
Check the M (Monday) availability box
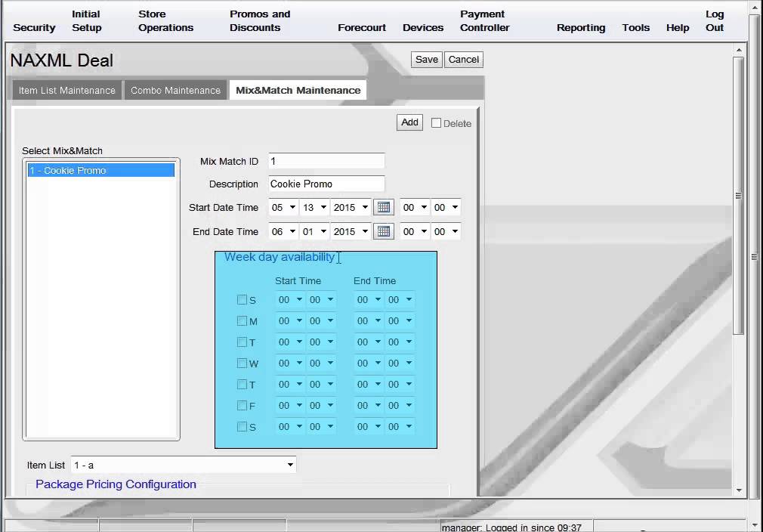[242, 320]
